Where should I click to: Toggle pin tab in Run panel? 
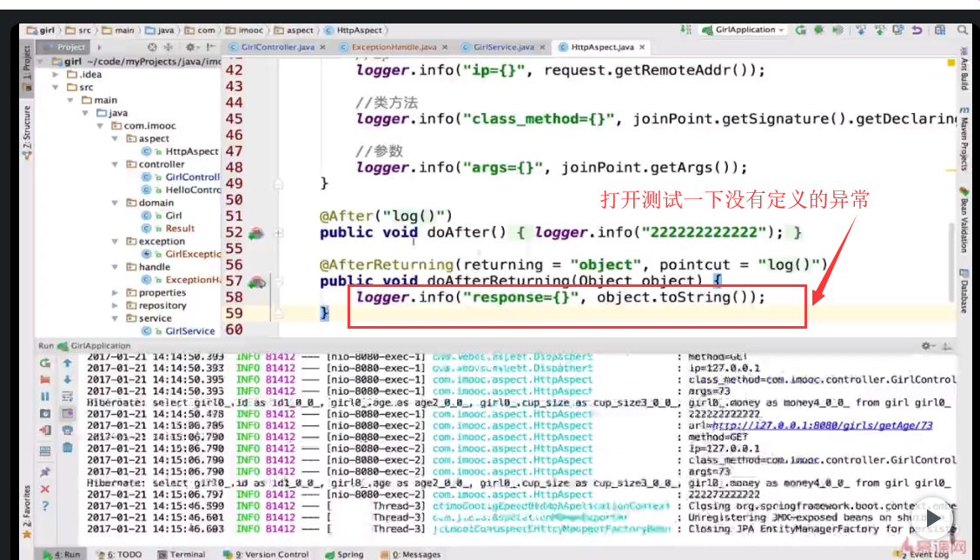45,472
